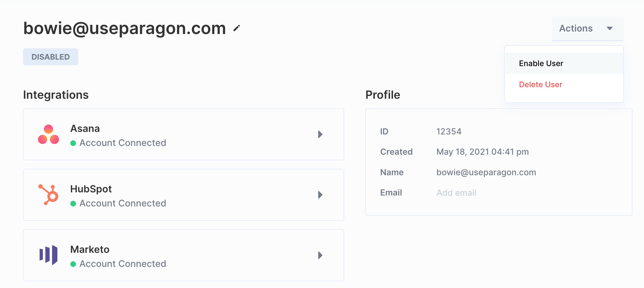Click the Actions caret arrow
Viewport: 644px width, 288px height.
610,28
